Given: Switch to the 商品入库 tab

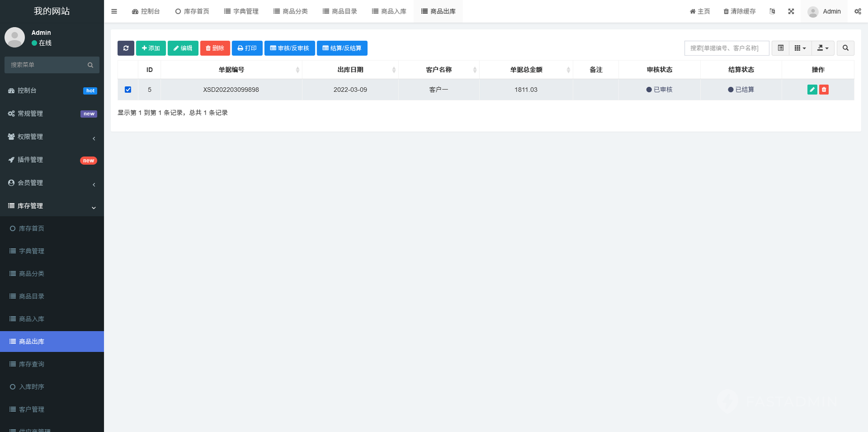Looking at the screenshot, I should point(389,12).
